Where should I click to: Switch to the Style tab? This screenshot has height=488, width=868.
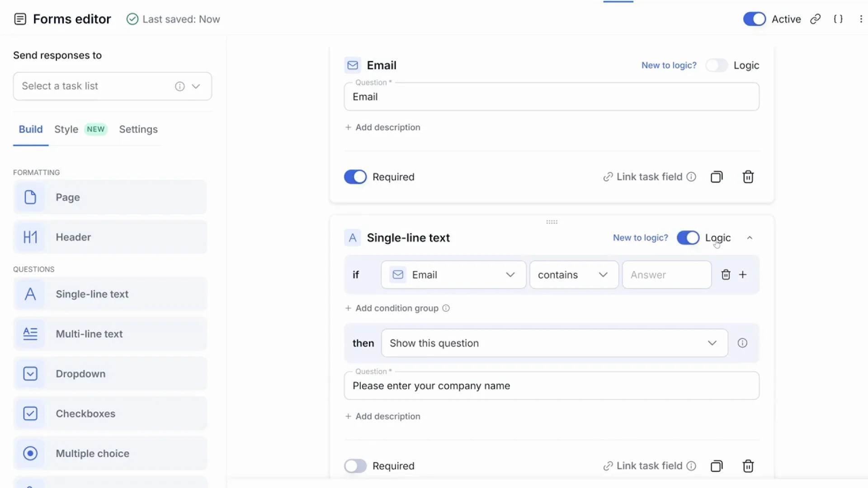[x=66, y=130]
